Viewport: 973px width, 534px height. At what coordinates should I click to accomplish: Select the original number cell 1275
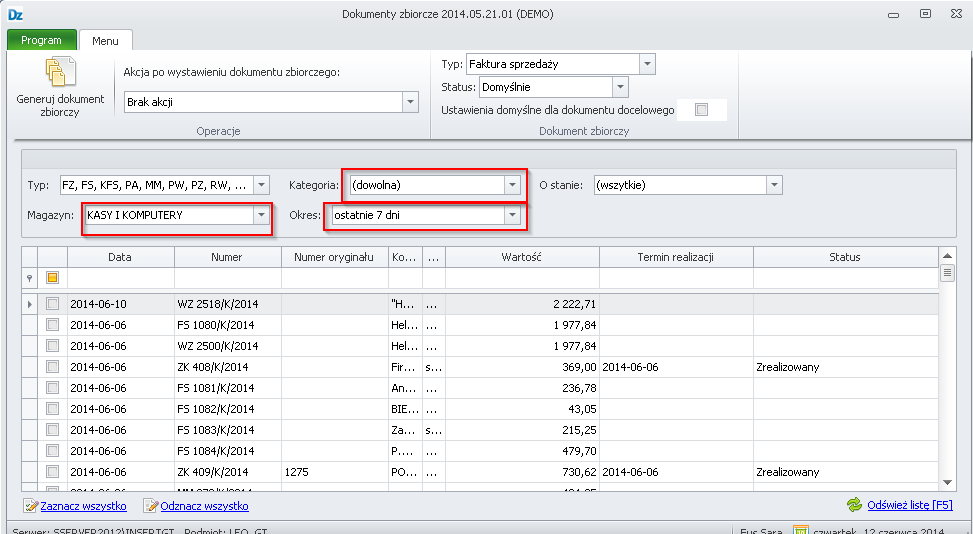334,472
